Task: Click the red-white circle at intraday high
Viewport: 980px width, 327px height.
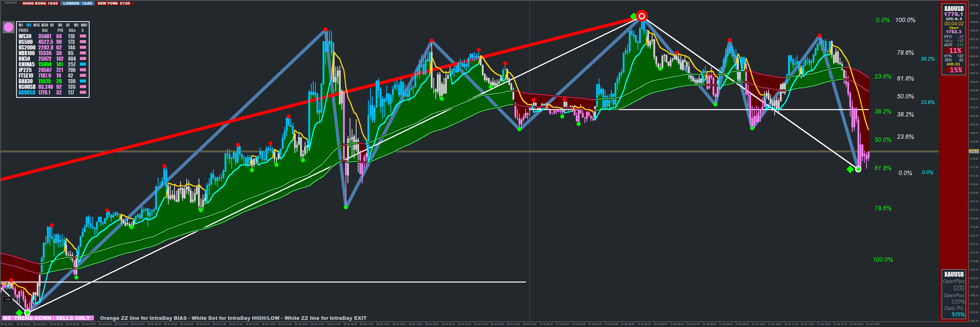Action: tap(642, 16)
